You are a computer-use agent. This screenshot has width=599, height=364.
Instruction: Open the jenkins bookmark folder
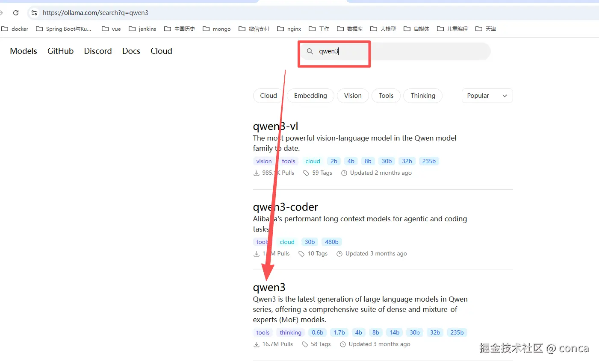tap(142, 29)
